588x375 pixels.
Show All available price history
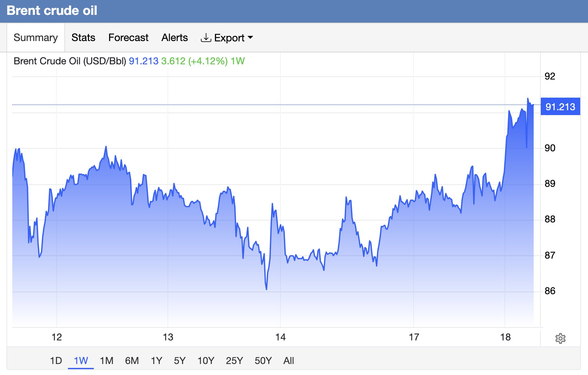coord(289,360)
